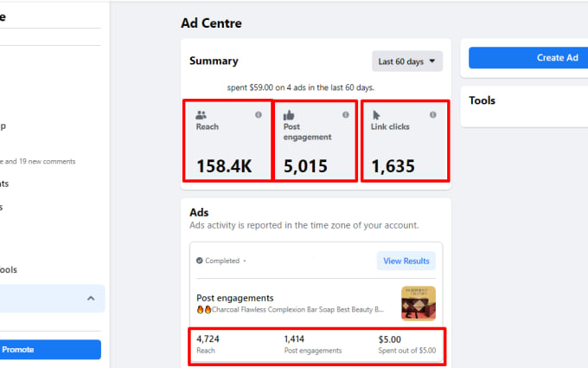
Task: Click the 1,635 Link clicks card
Action: point(405,143)
